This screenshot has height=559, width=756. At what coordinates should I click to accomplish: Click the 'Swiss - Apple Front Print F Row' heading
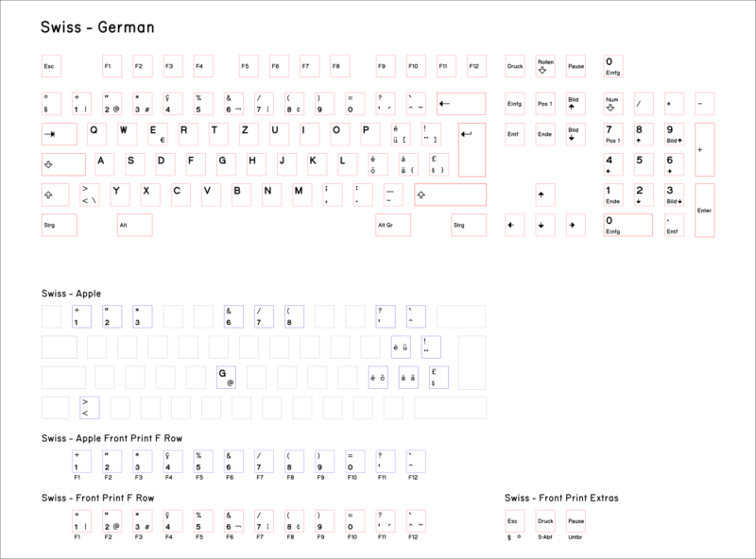pyautogui.click(x=112, y=438)
